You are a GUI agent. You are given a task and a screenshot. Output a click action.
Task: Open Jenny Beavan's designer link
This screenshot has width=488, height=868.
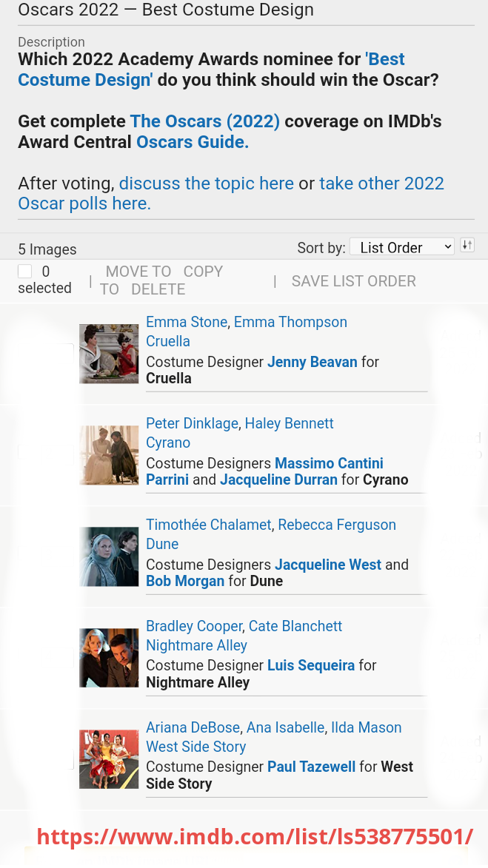coord(312,362)
